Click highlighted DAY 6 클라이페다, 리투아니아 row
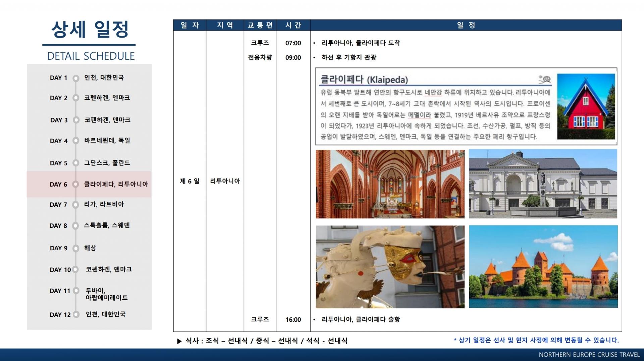Viewport: 644px width, 361px height. [89, 184]
